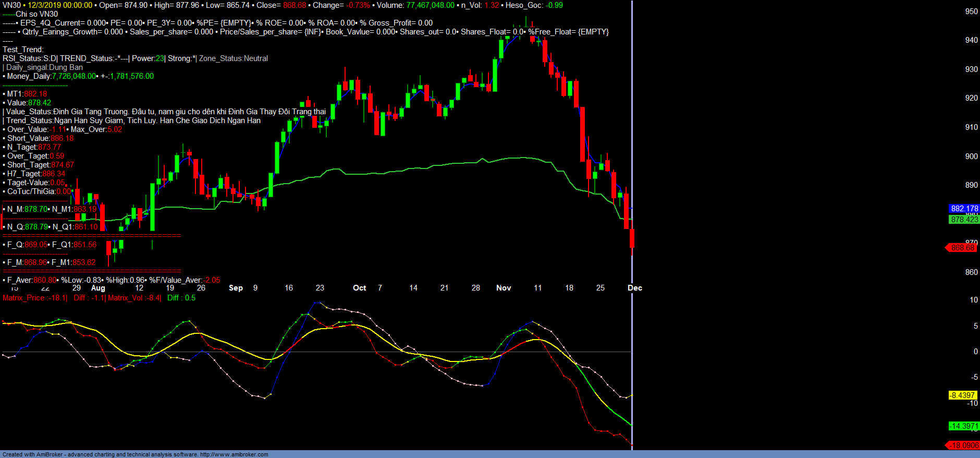
Task: Click the green 878.423 price label
Action: 964,220
